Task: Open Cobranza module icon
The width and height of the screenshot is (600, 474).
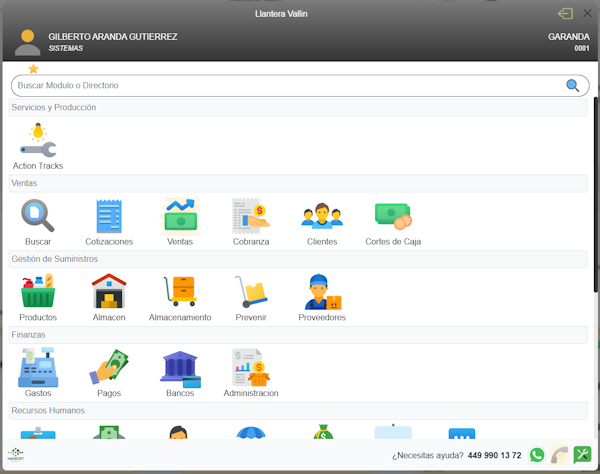Action: [x=250, y=217]
